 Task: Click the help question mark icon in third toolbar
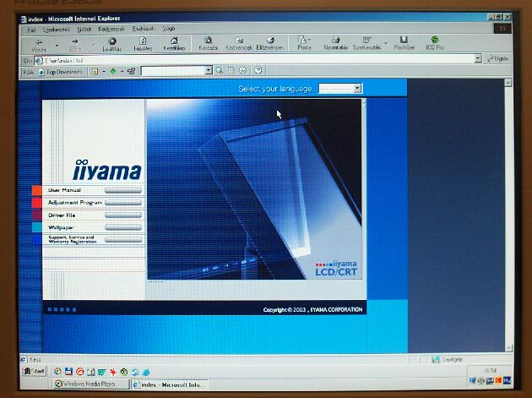[258, 70]
